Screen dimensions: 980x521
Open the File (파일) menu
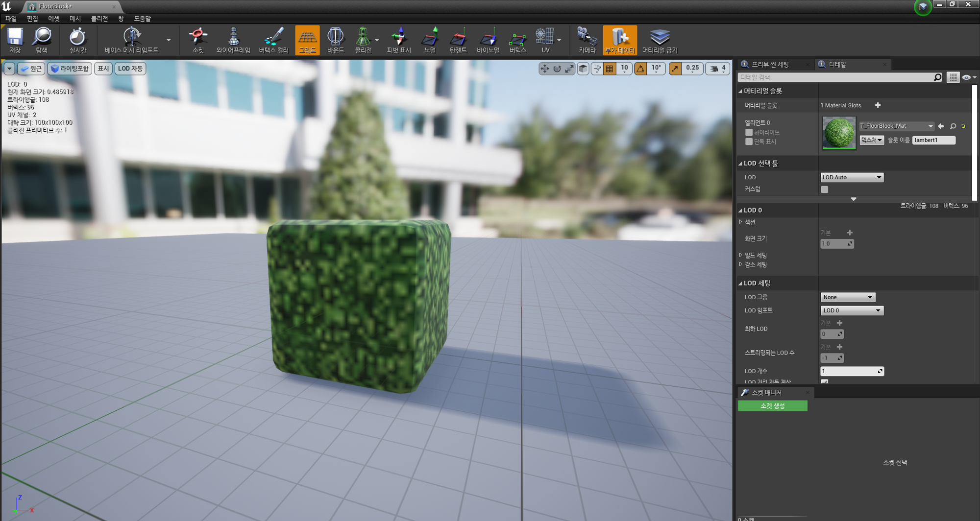pos(11,19)
